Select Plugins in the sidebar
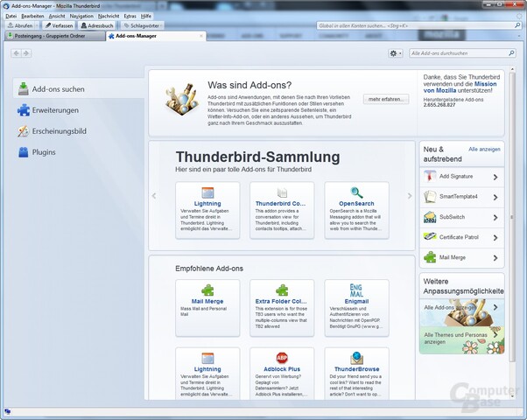Image resolution: width=527 pixels, height=420 pixels. pyautogui.click(x=78, y=152)
